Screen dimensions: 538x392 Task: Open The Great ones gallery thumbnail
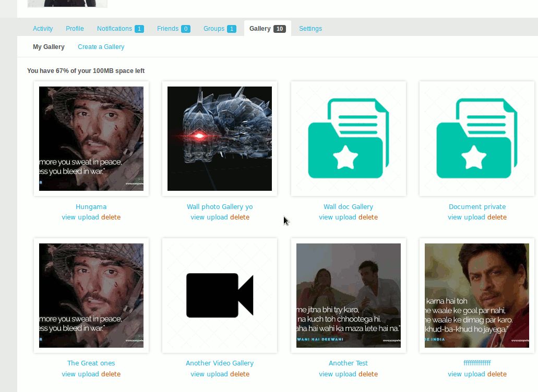click(x=91, y=296)
